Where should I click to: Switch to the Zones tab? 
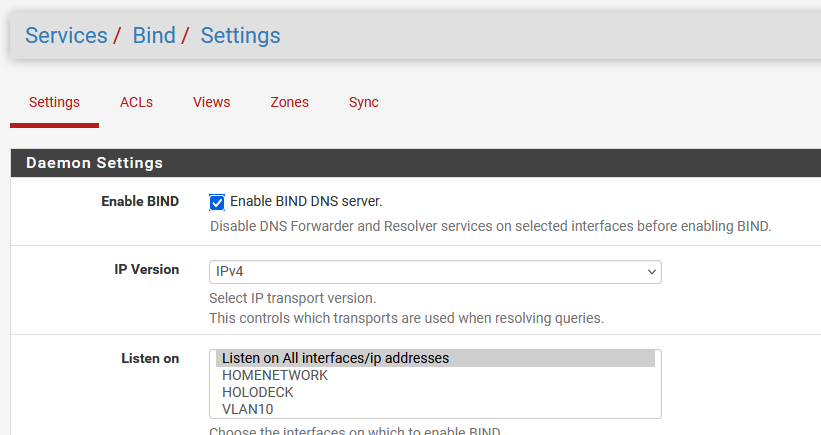pos(289,102)
